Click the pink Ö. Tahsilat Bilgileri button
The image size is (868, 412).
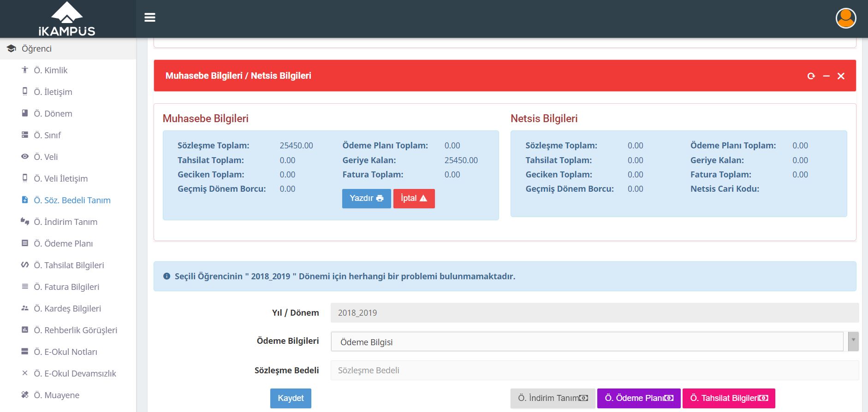pos(729,398)
